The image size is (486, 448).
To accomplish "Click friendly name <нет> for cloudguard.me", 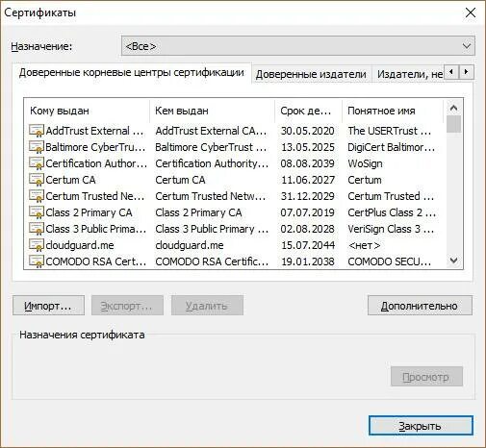I will coord(364,245).
